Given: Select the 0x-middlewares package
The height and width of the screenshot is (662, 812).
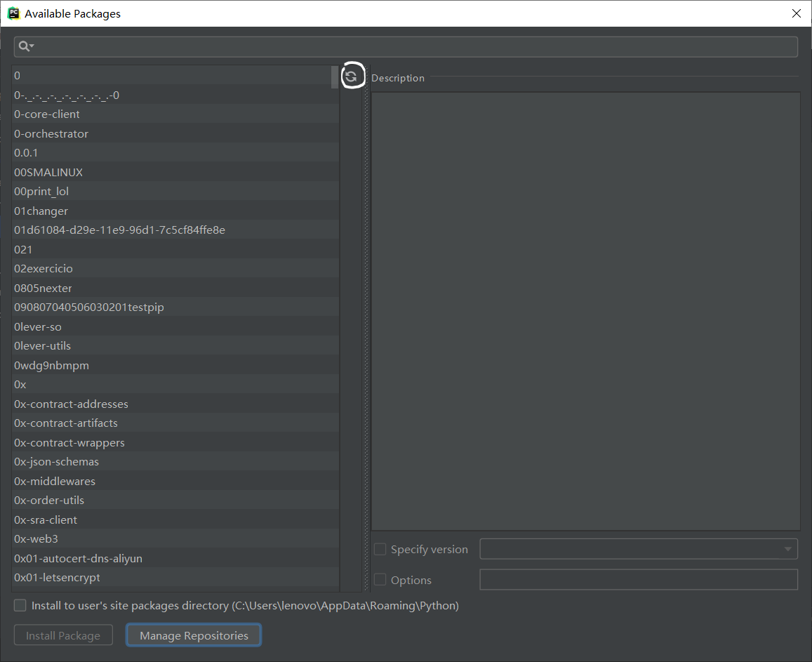Looking at the screenshot, I should 175,481.
